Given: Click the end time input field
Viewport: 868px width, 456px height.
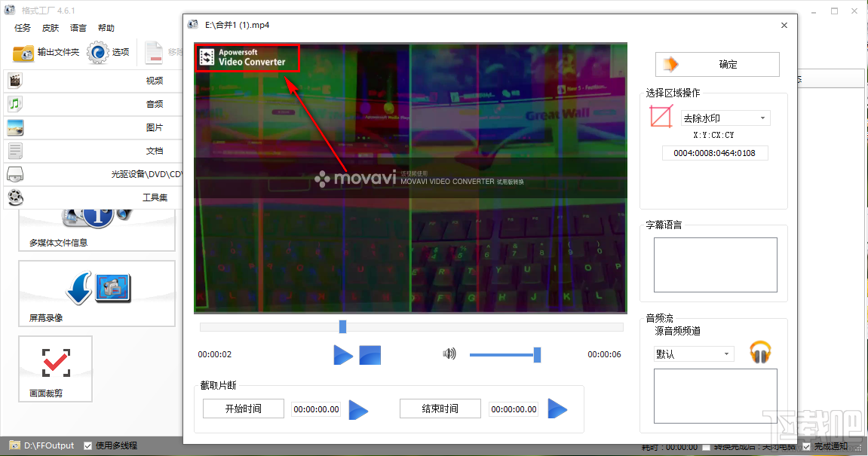Looking at the screenshot, I should [514, 409].
